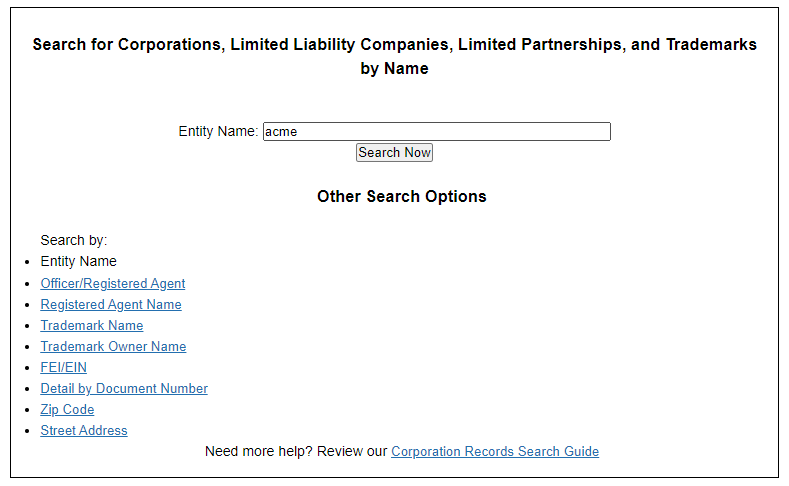Click the bullet point beside Trademark Name
Image resolution: width=789 pixels, height=486 pixels.
coord(27,326)
